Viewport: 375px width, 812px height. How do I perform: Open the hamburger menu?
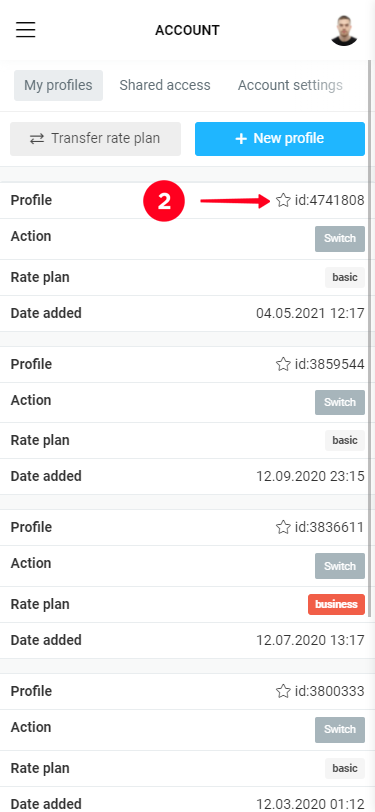pyautogui.click(x=25, y=30)
